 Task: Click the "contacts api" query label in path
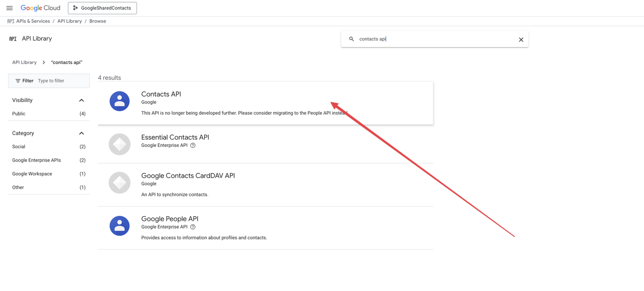coord(67,62)
